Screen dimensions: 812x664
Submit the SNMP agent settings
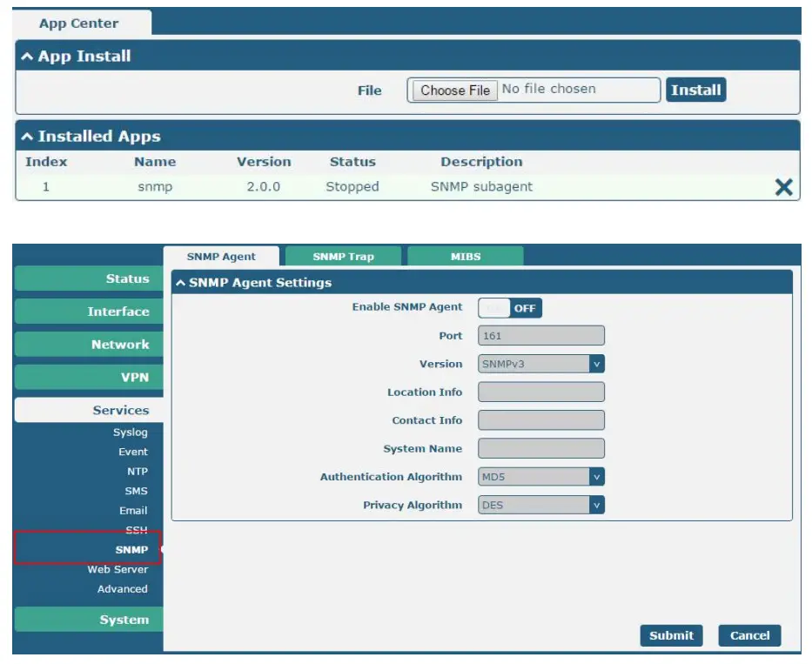tap(671, 635)
